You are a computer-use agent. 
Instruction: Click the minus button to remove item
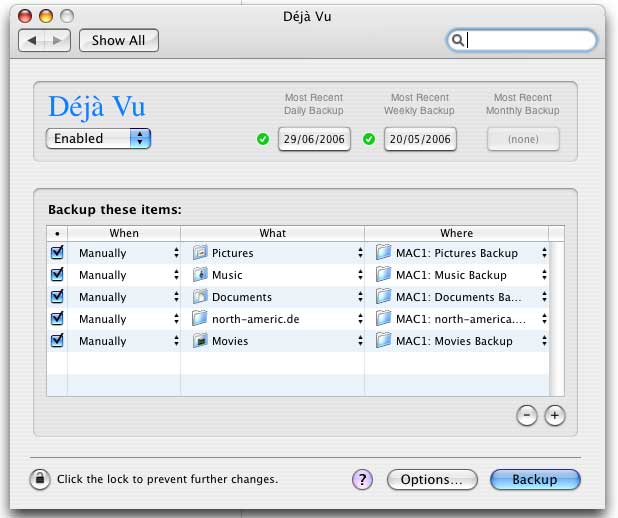pos(527,415)
